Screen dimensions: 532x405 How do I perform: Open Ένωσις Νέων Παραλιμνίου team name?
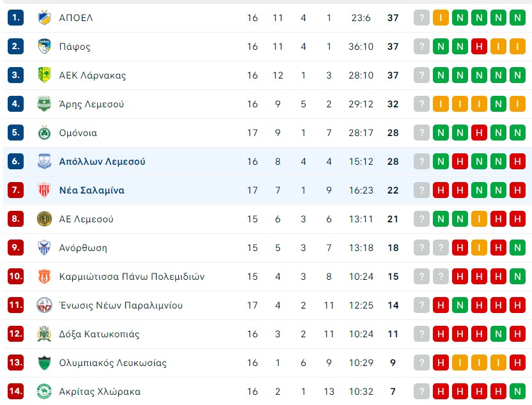pos(121,305)
